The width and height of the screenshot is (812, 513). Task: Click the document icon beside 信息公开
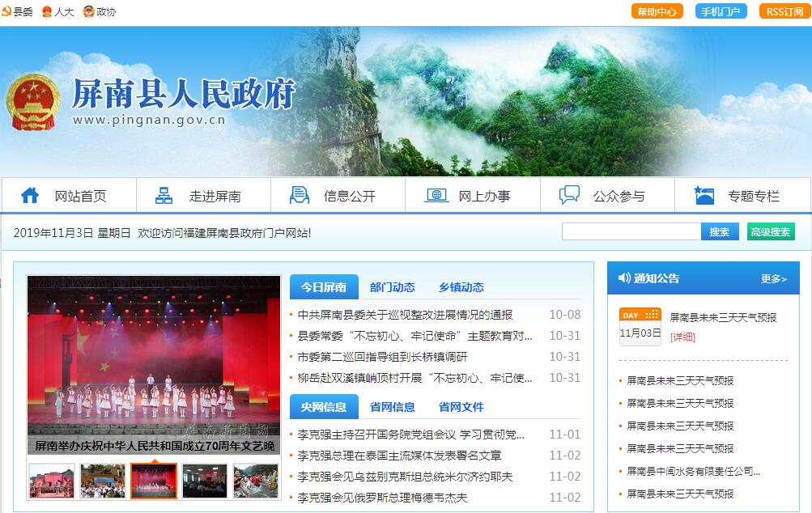[300, 196]
